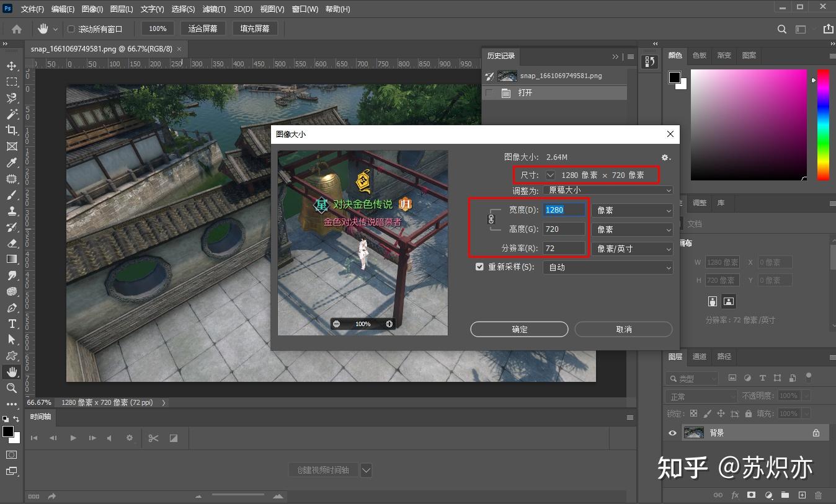The image size is (836, 504).
Task: Toggle lock all padlock icon
Action: pos(749,413)
